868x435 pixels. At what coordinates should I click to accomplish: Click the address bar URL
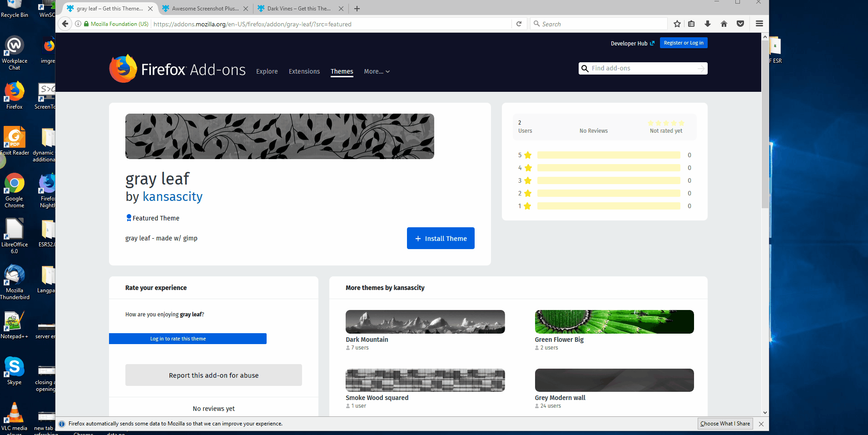(252, 24)
